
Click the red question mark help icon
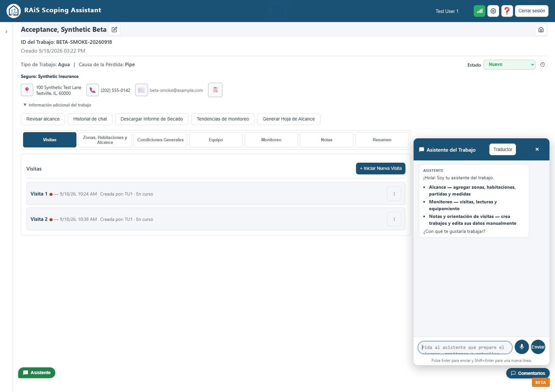point(507,11)
